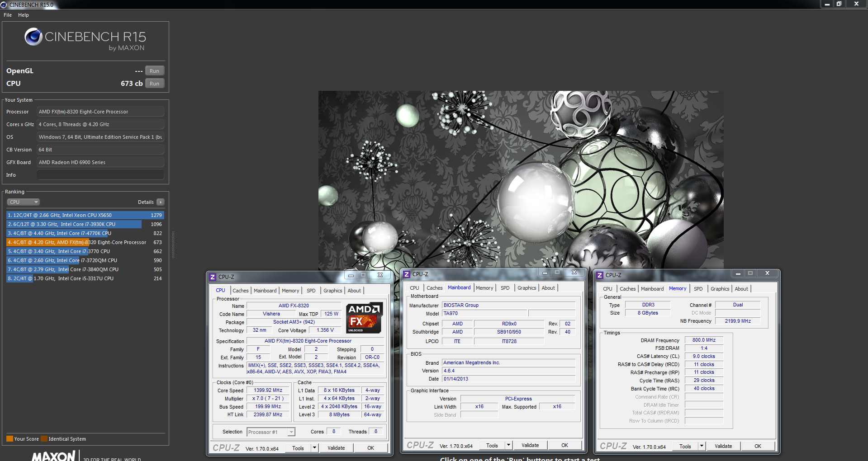The image size is (868, 461).
Task: Click the CPU-Z Z icon in the Mainboard window title bar
Action: [407, 274]
